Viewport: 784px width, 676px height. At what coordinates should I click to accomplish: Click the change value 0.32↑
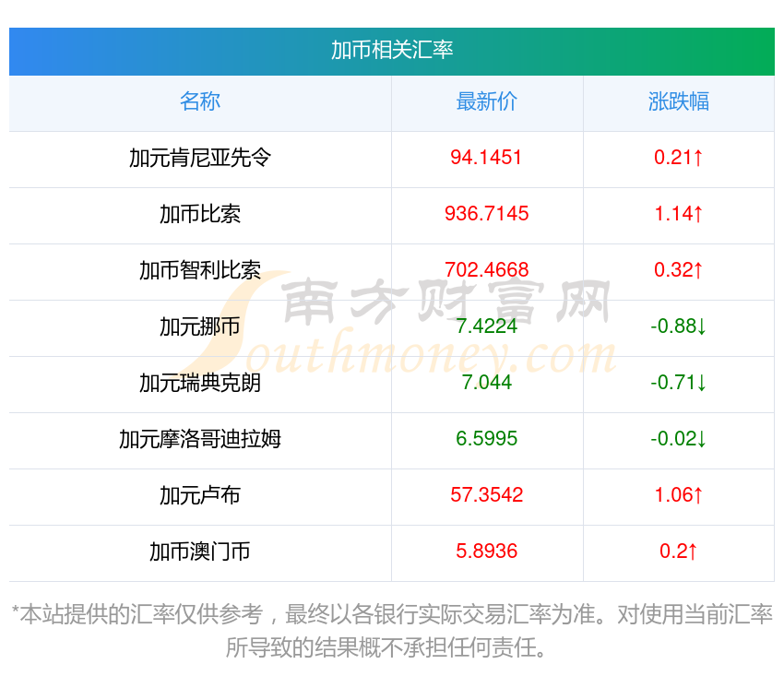(679, 270)
